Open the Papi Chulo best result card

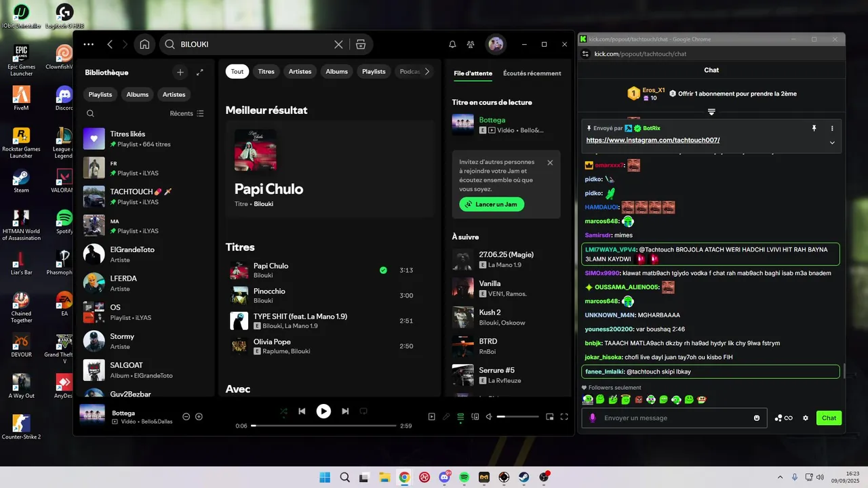click(x=330, y=169)
